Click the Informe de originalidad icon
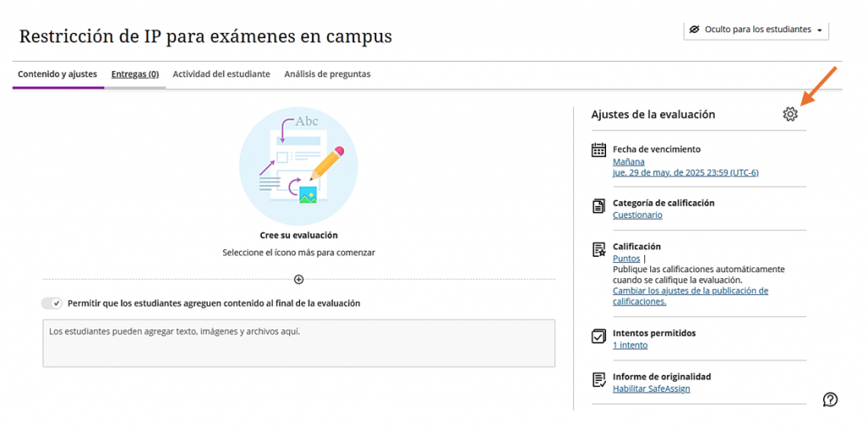Screen dimensions: 868x430 pyautogui.click(x=599, y=380)
